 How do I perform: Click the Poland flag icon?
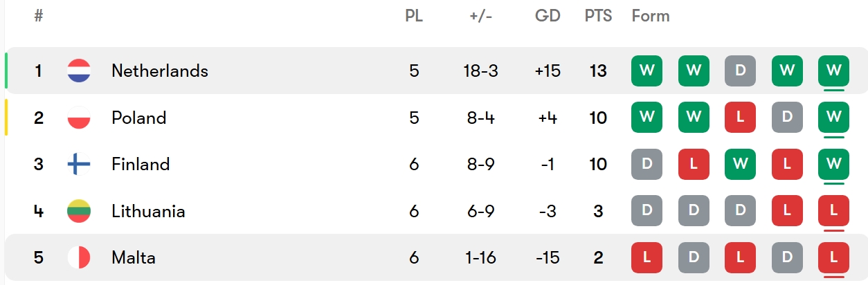point(79,118)
